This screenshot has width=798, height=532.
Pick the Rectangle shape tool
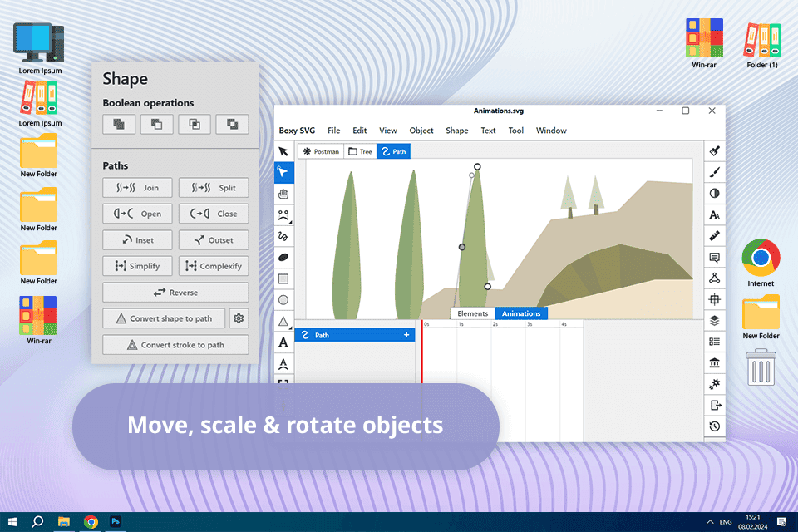pyautogui.click(x=283, y=279)
